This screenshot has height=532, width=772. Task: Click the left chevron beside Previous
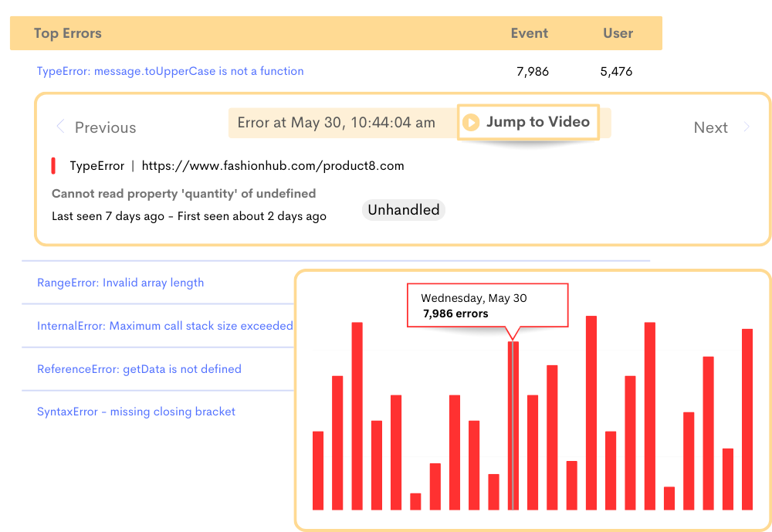pyautogui.click(x=60, y=127)
